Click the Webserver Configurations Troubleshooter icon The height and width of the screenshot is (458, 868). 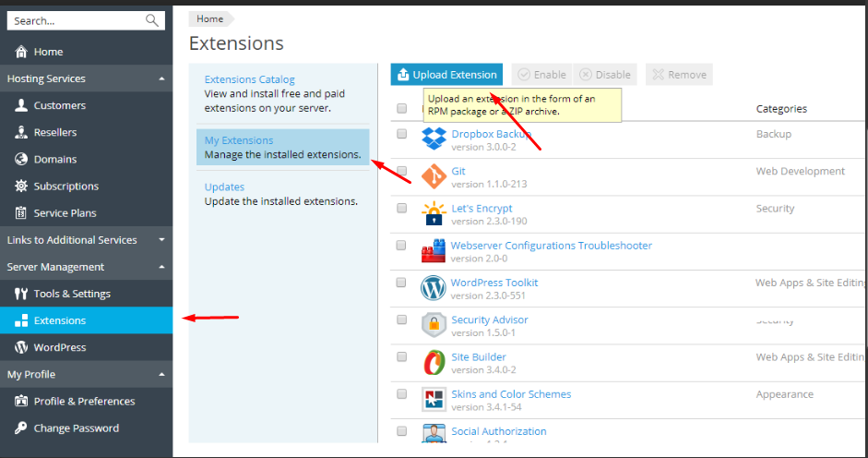434,251
